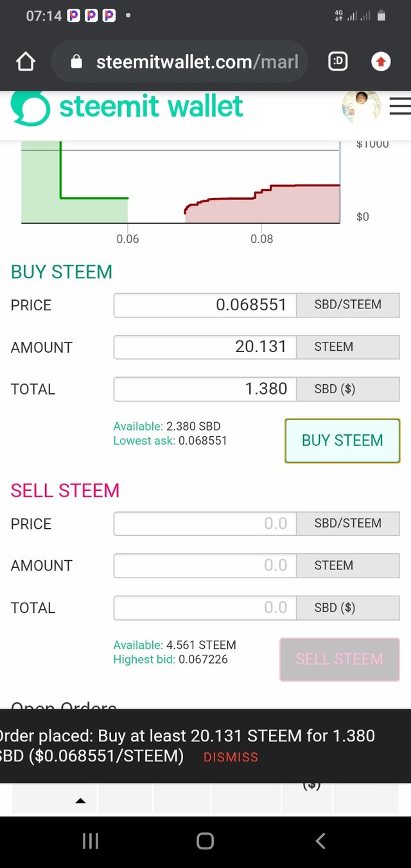The height and width of the screenshot is (868, 411).
Task: Click the Steemit Wallet logo icon
Action: point(30,107)
